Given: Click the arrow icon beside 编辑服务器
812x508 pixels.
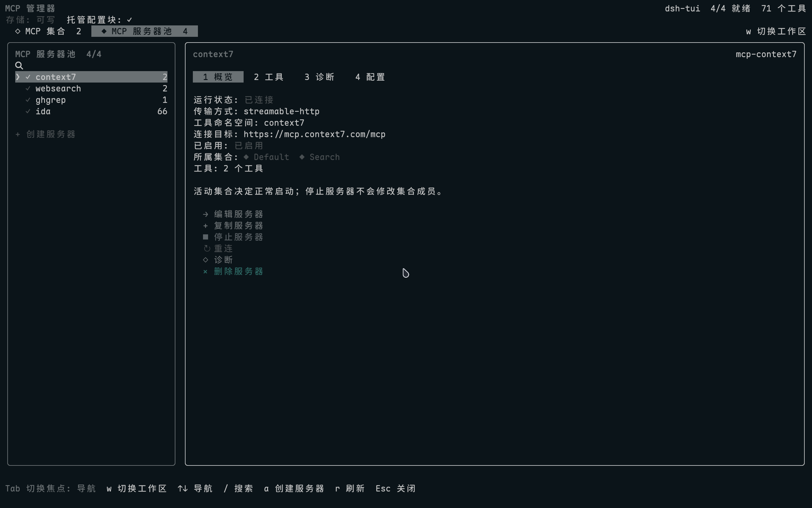Looking at the screenshot, I should pyautogui.click(x=206, y=214).
